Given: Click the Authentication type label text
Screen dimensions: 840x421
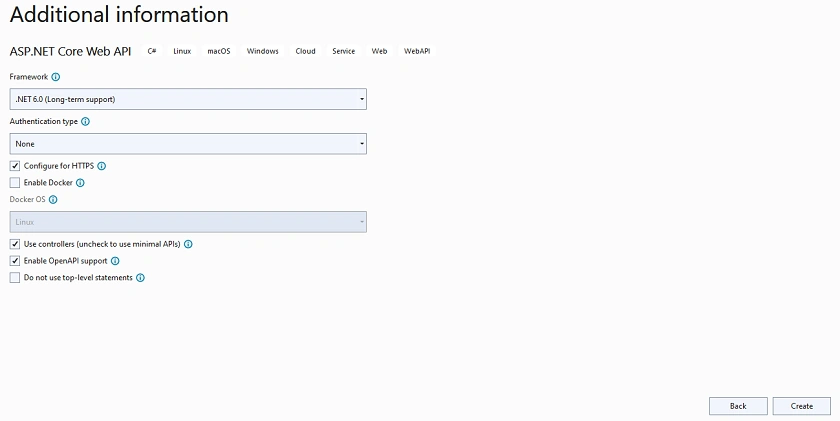Looking at the screenshot, I should coord(44,122).
